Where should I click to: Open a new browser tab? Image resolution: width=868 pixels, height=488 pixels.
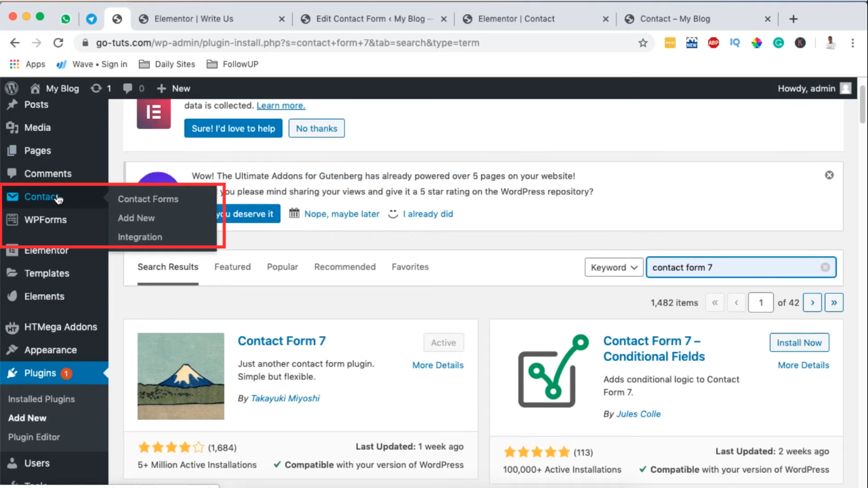coord(793,19)
